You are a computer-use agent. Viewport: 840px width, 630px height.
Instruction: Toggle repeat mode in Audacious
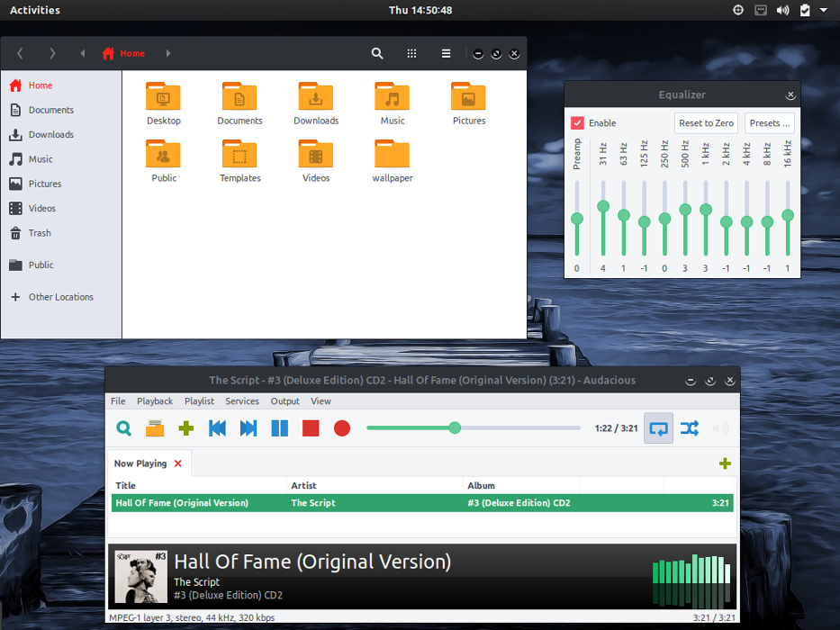pyautogui.click(x=658, y=428)
